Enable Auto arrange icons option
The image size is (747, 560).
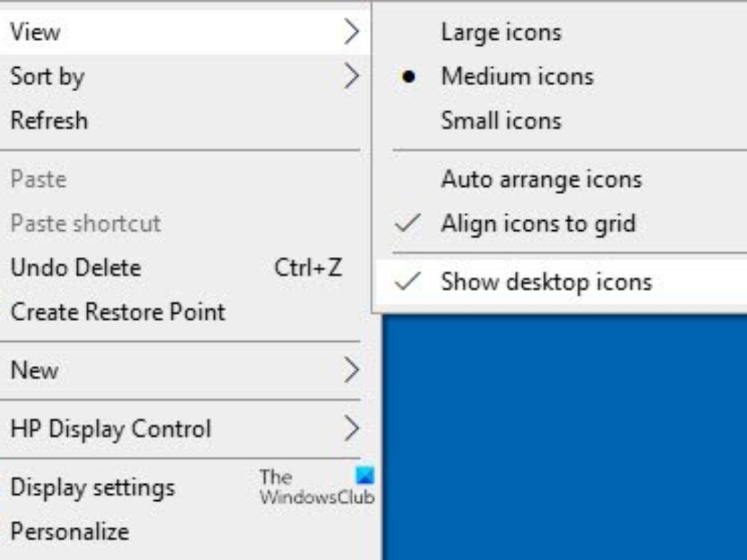click(x=541, y=180)
